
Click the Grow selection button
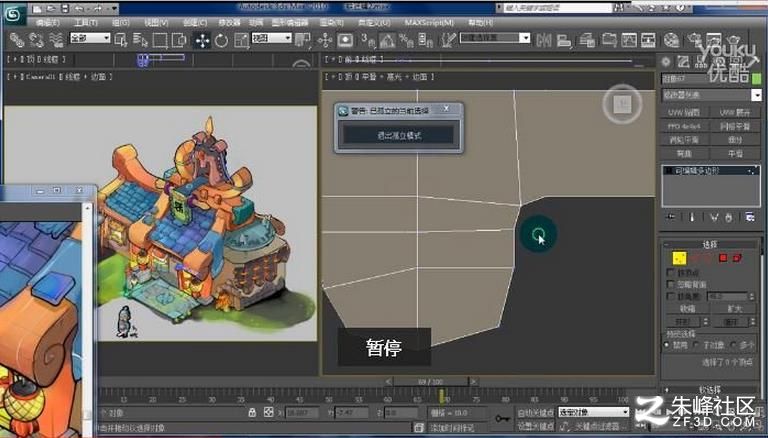tap(735, 309)
